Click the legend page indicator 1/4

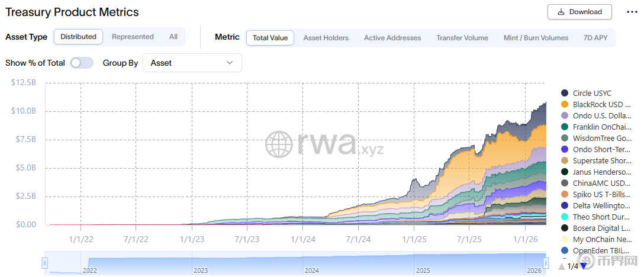572,266
